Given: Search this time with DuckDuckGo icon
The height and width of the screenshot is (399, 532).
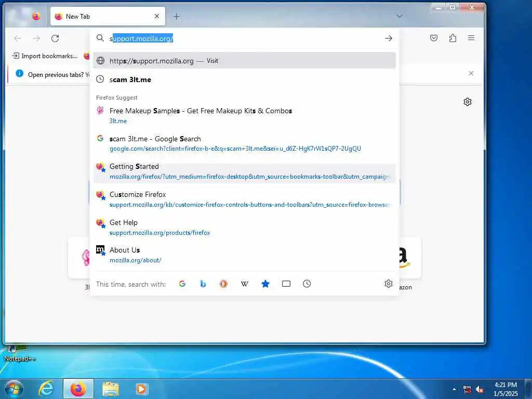Looking at the screenshot, I should (x=223, y=284).
